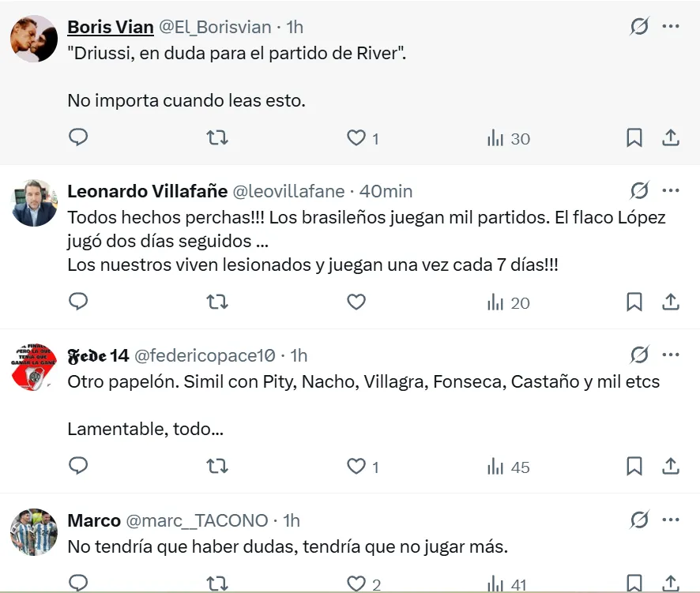Viewport: 700px width, 593px height.
Task: Click Marco's profile avatar
Action: pyautogui.click(x=34, y=532)
